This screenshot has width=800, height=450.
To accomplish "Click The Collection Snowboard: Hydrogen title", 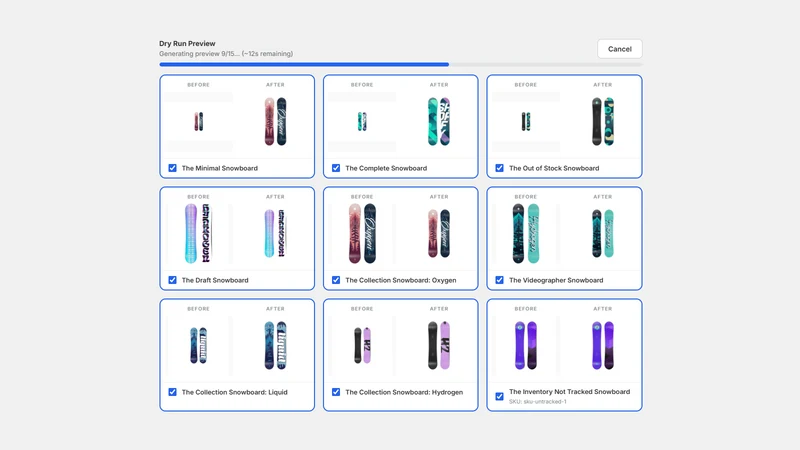I will pos(404,392).
